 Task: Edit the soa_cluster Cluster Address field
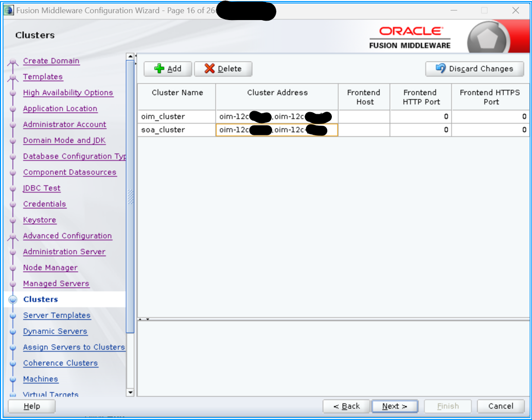click(277, 130)
